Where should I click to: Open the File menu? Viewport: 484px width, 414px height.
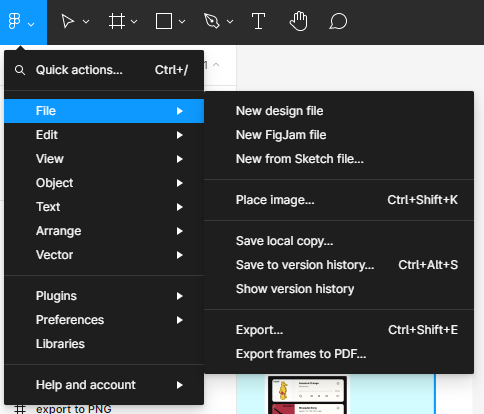coord(104,111)
